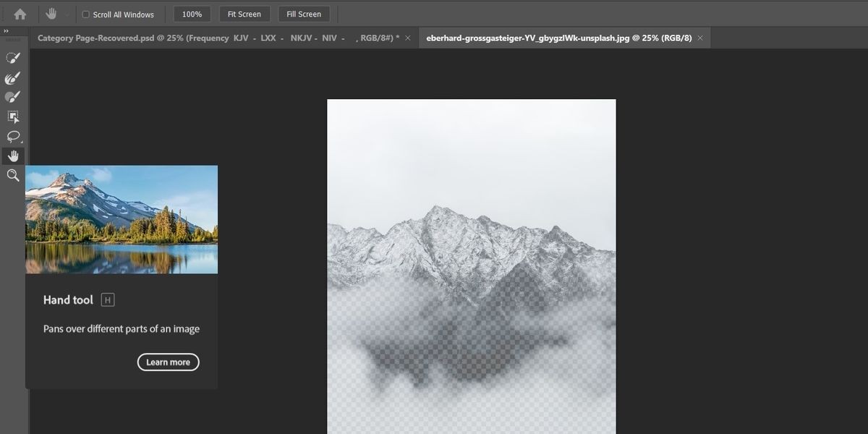Select the Quick Selection tool
The width and height of the screenshot is (868, 434).
13,59
